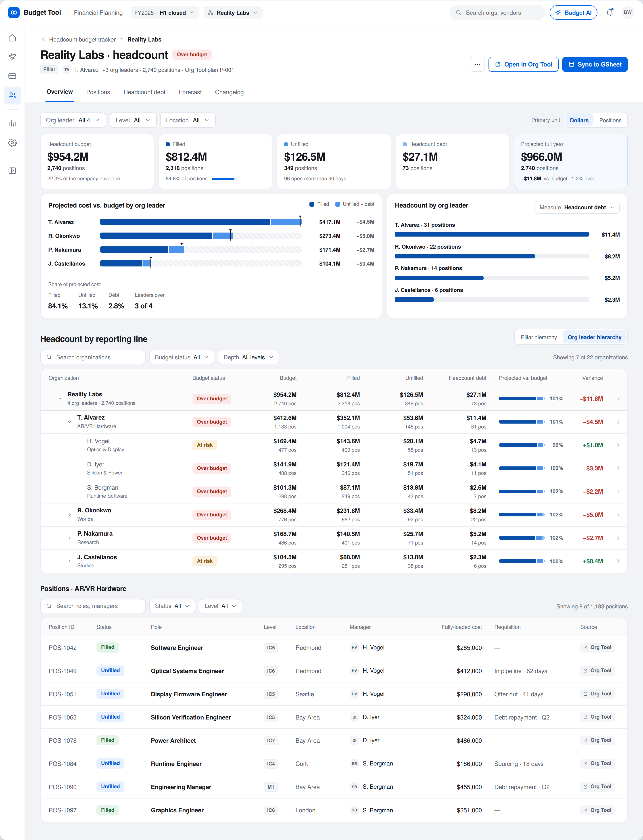The image size is (643, 840).
Task: Switch to the Forecast tab
Action: pos(190,92)
